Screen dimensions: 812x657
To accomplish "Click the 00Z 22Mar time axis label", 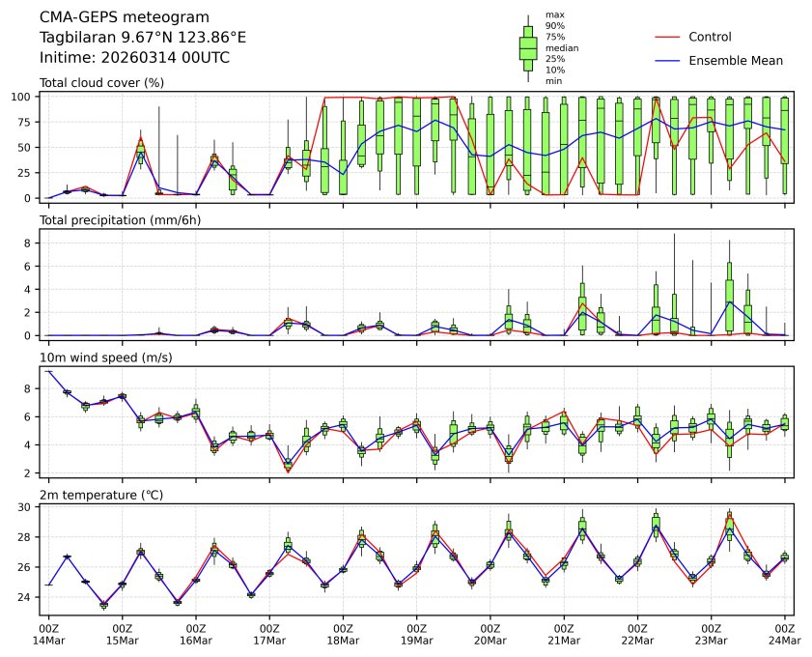I will (637, 633).
